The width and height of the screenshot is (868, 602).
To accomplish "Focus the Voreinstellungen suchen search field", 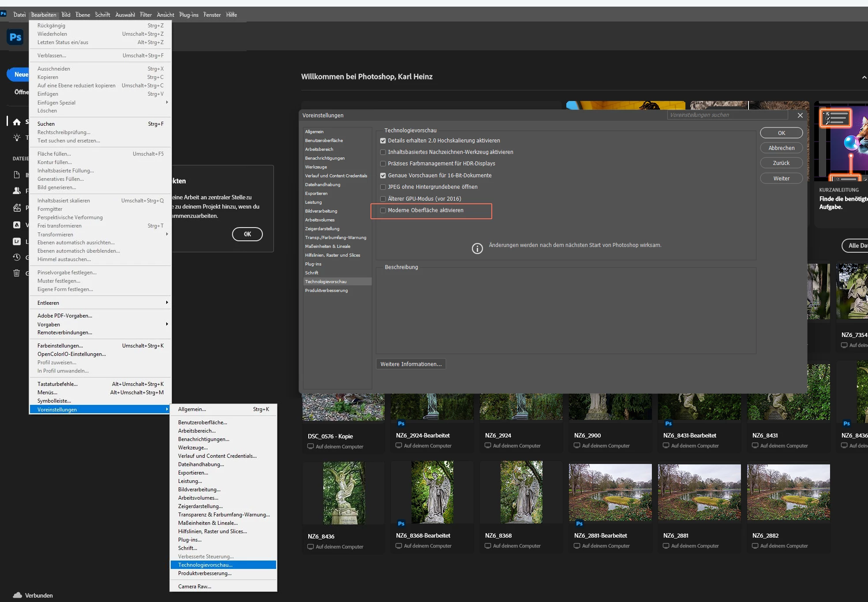I will [x=728, y=115].
